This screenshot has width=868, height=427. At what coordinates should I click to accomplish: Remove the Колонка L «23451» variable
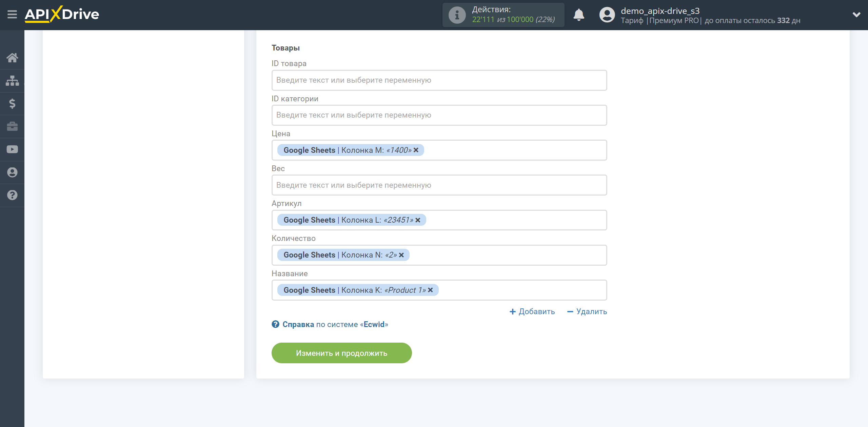418,220
